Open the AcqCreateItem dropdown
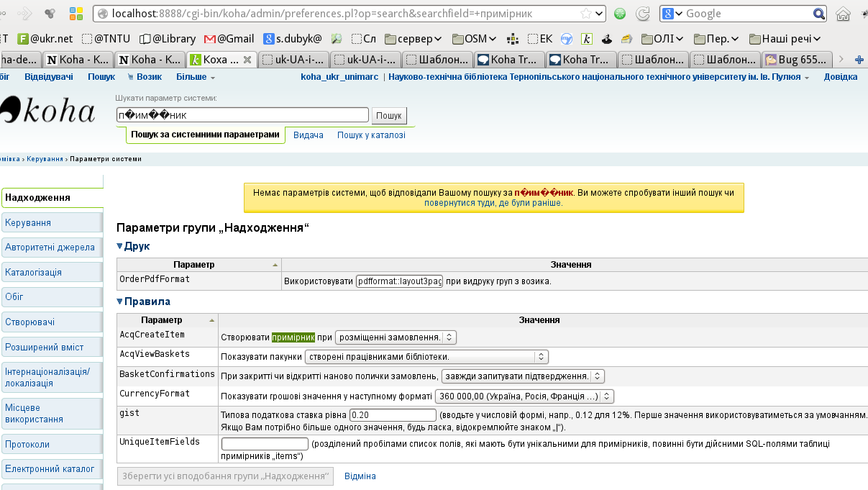Image resolution: width=868 pixels, height=490 pixels. (x=396, y=337)
